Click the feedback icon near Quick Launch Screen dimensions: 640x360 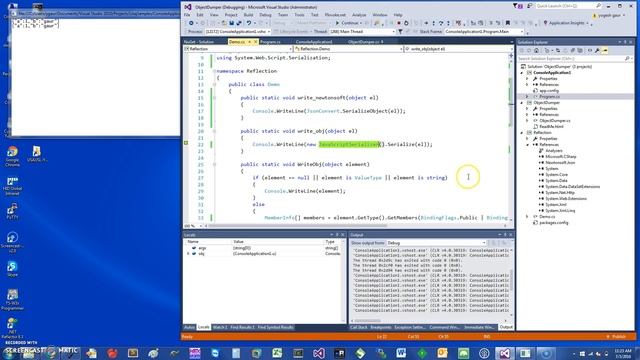coord(529,6)
